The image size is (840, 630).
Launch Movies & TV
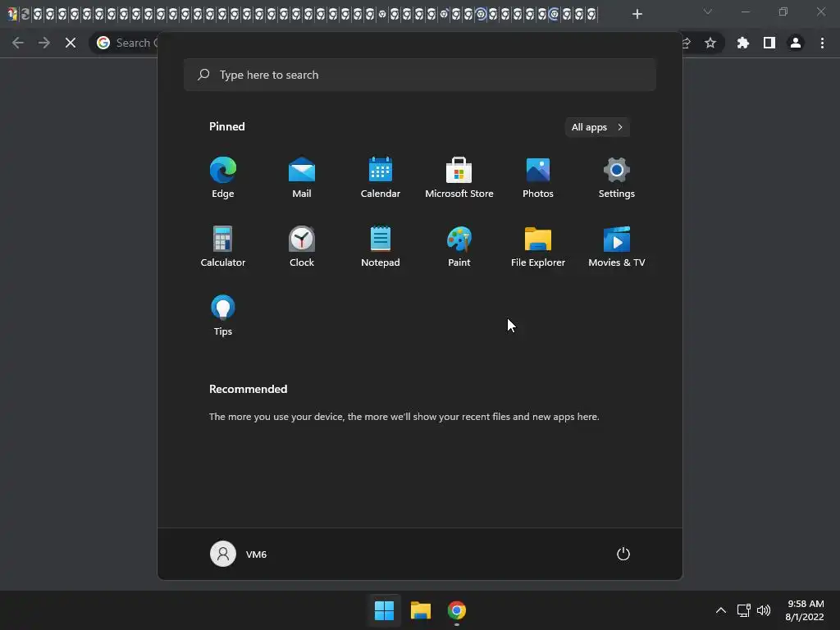(x=617, y=246)
